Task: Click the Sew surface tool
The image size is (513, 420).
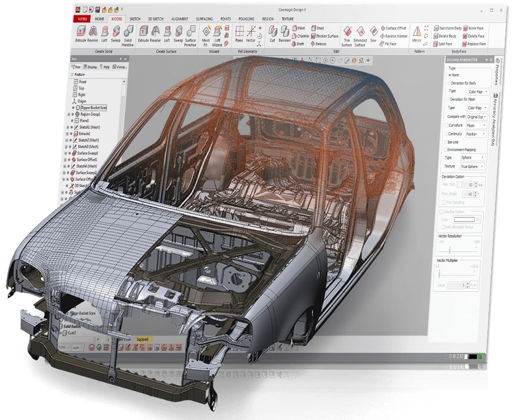Action: tap(373, 34)
